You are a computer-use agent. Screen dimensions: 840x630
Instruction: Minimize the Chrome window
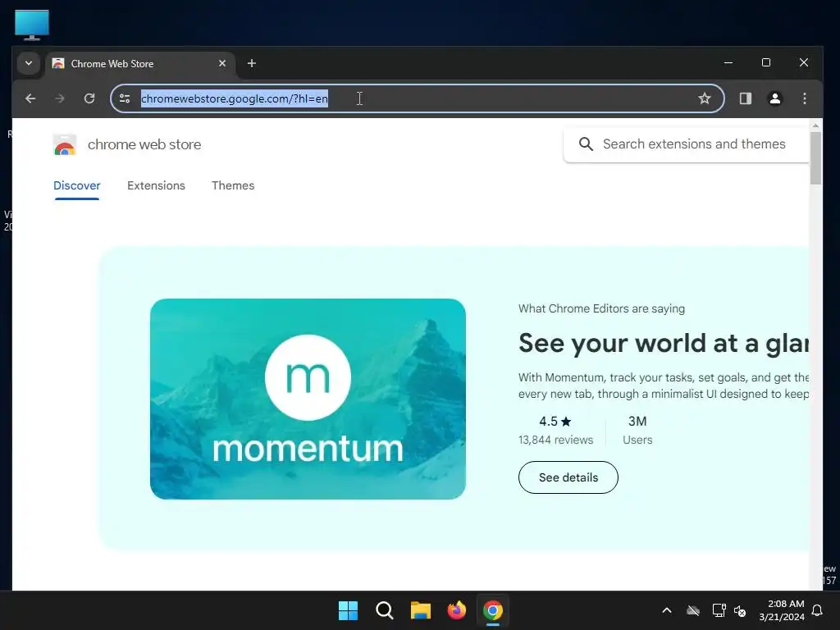pos(728,62)
